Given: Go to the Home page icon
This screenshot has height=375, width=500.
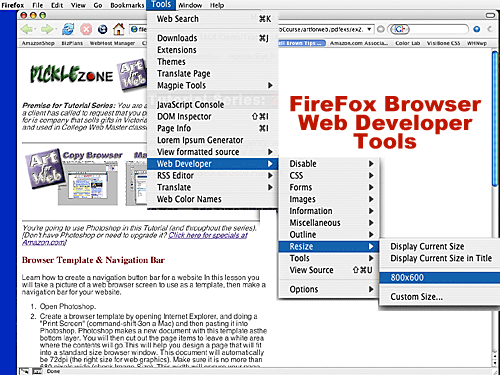Looking at the screenshot, I should (119, 29).
